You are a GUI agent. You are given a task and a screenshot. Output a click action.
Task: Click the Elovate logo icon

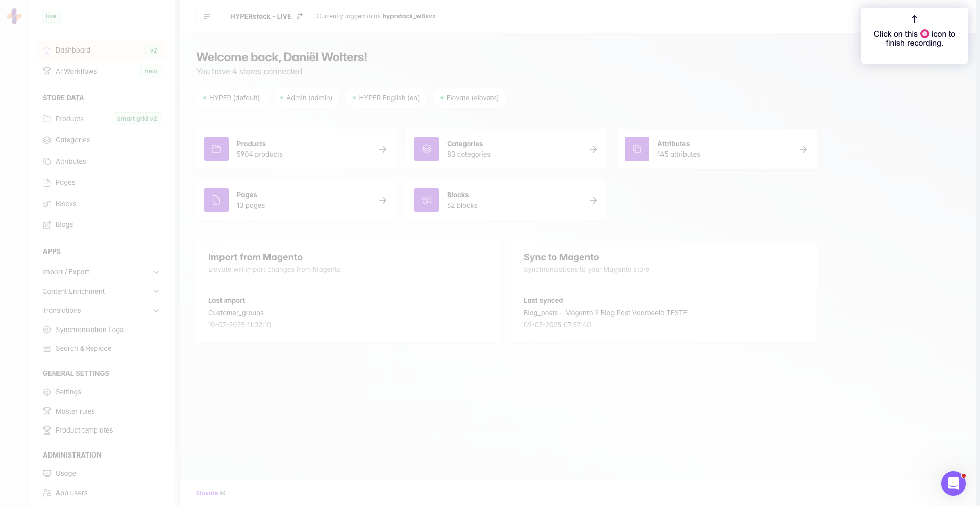tap(14, 16)
